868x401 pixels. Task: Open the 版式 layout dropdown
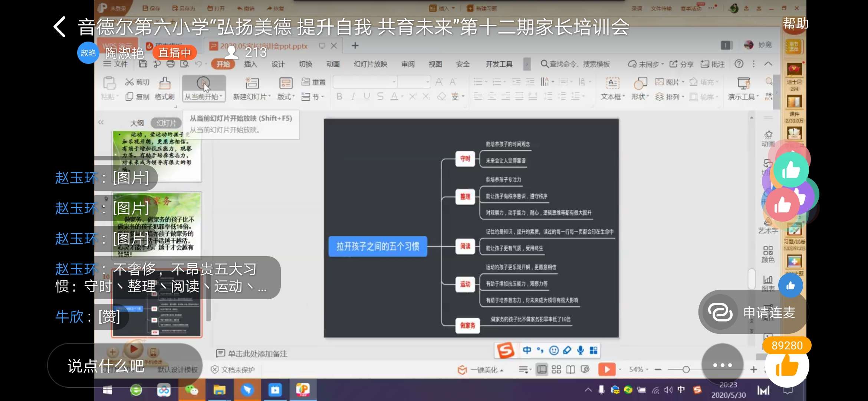286,97
